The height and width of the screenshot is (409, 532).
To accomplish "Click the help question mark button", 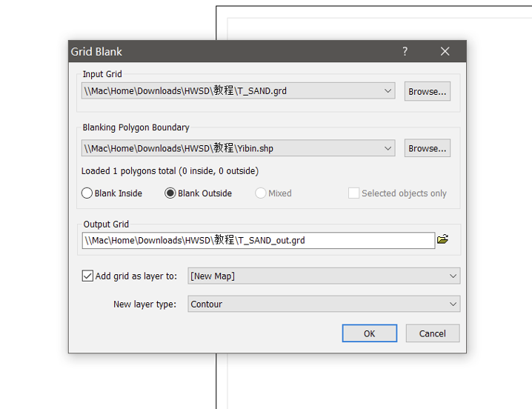I will click(405, 51).
